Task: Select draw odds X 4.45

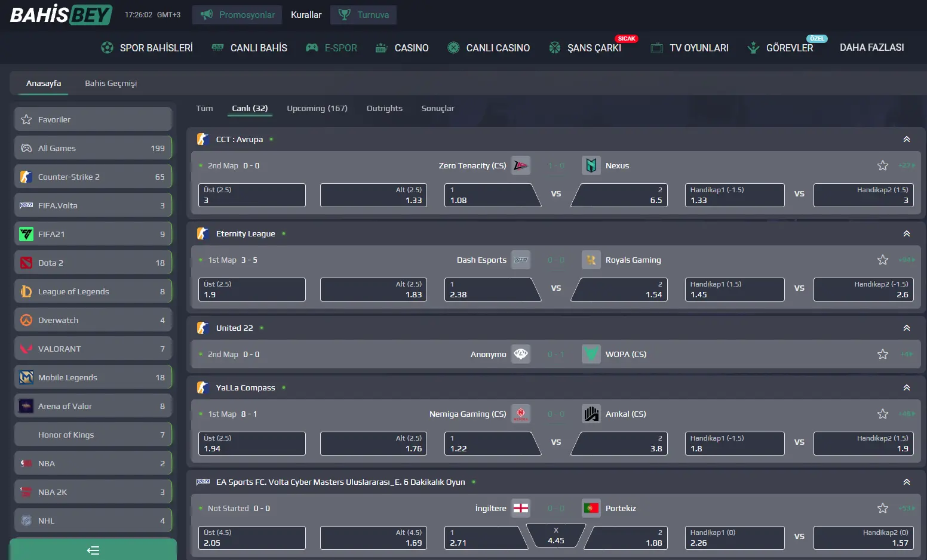Action: pyautogui.click(x=556, y=536)
